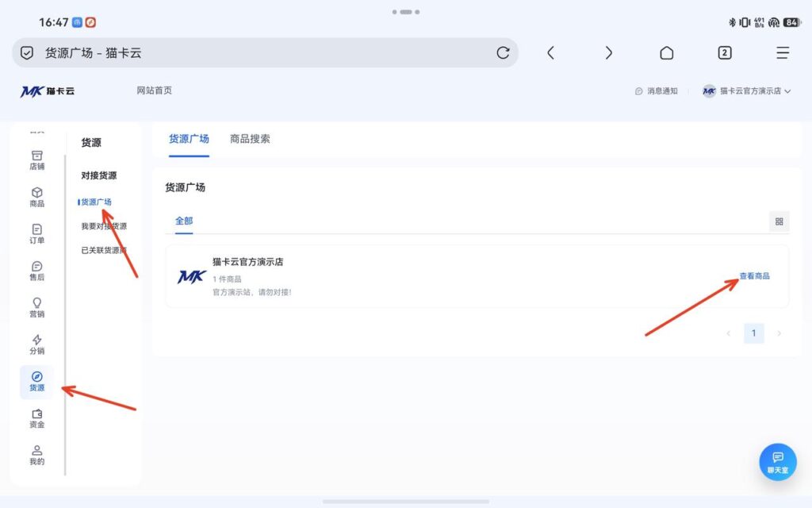Viewport: 812px width, 508px height.
Task: Click the description 官方演示站，请勿对接!
Action: tap(252, 292)
